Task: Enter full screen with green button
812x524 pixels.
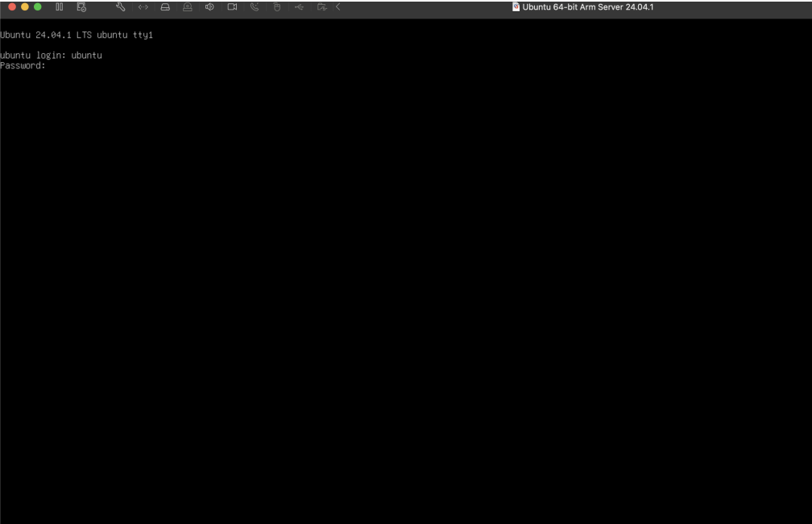Action: [38, 8]
